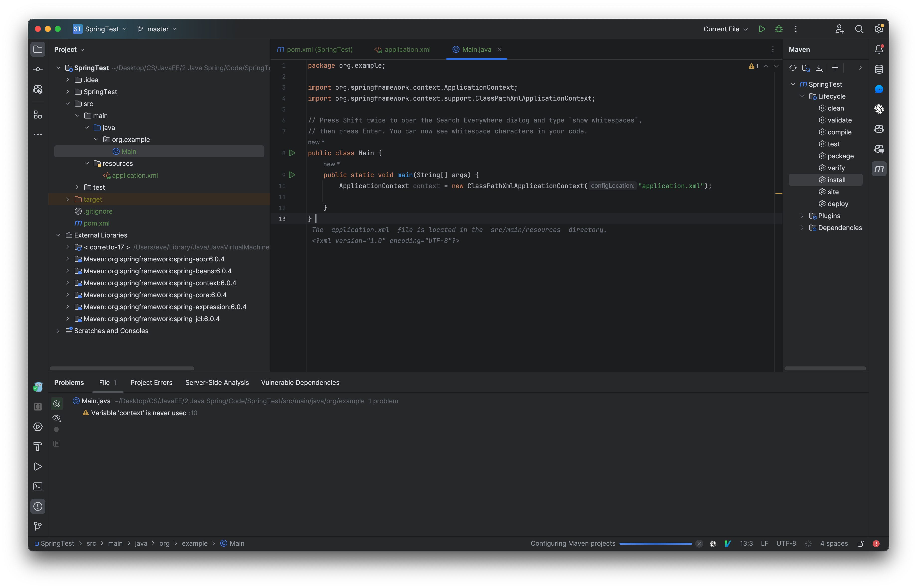Toggle soft-wrap bracket icon above Run sidebar
This screenshot has width=917, height=588.
pyautogui.click(x=38, y=407)
